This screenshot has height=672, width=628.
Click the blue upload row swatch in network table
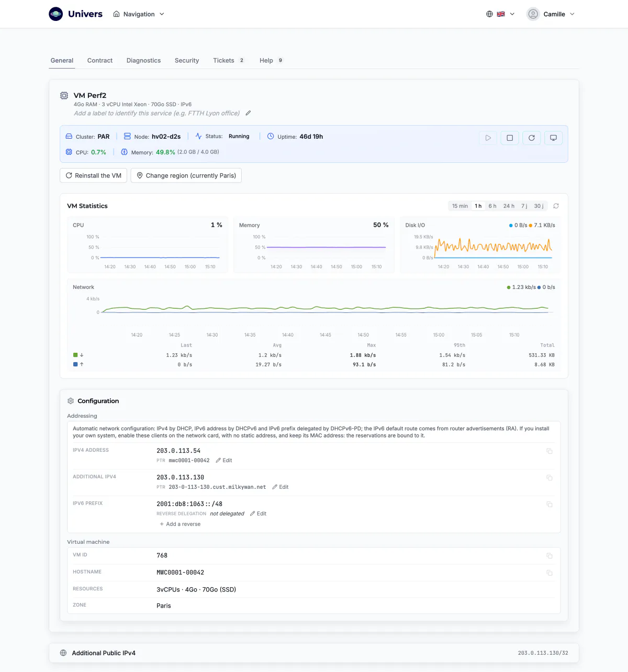75,364
